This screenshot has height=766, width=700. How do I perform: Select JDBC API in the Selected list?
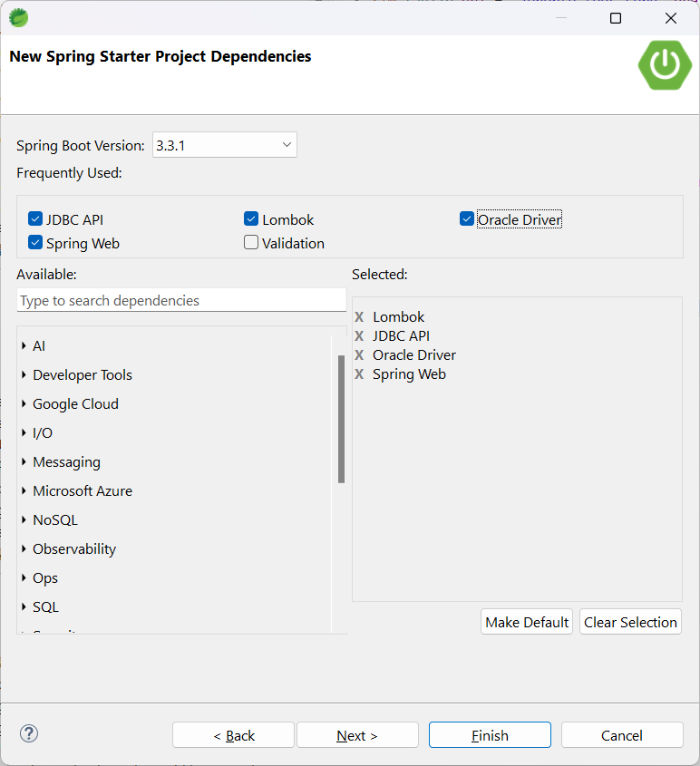coord(401,336)
